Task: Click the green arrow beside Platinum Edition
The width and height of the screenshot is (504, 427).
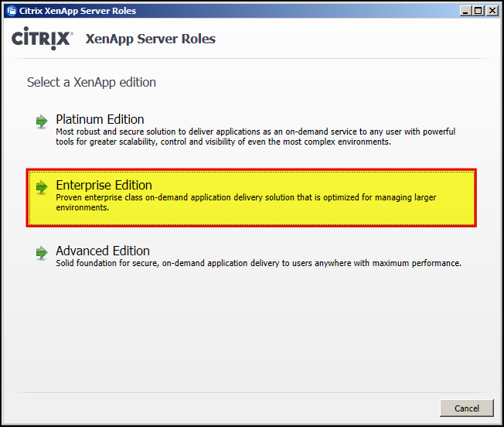Action: click(x=42, y=121)
